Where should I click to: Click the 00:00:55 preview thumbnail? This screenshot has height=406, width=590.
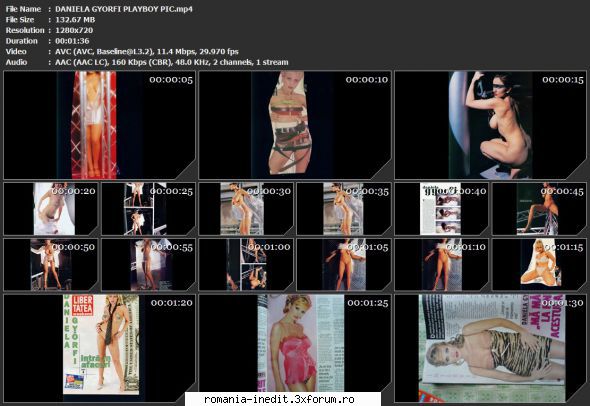(x=149, y=265)
